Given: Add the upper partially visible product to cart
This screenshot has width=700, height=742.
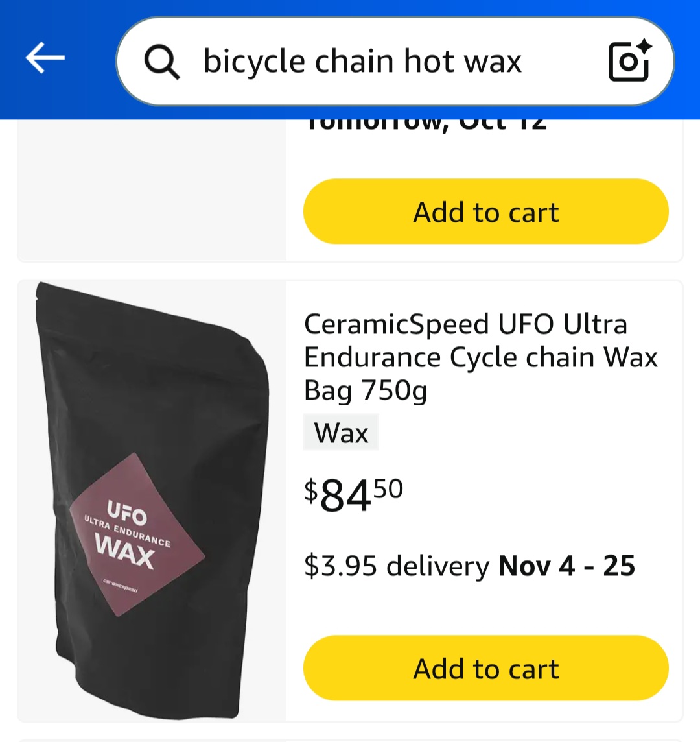Looking at the screenshot, I should click(485, 211).
